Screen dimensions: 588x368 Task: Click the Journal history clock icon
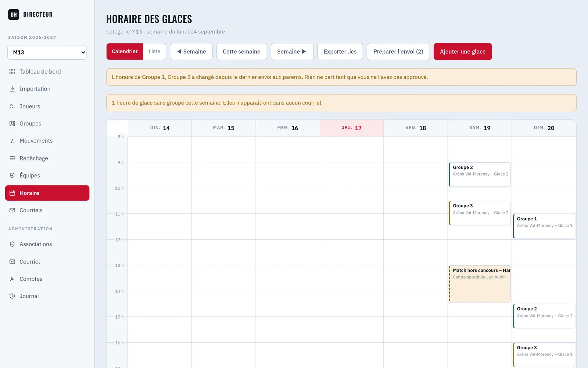(x=12, y=296)
